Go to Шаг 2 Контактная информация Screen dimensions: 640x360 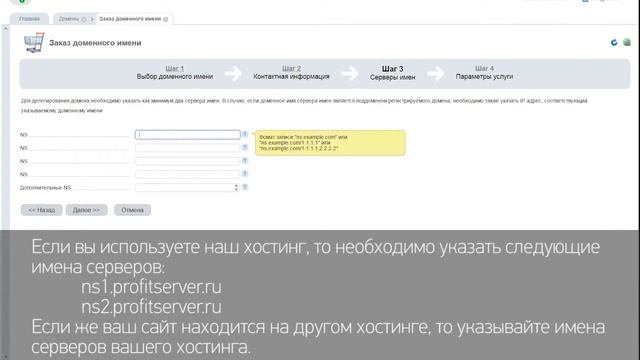(291, 72)
